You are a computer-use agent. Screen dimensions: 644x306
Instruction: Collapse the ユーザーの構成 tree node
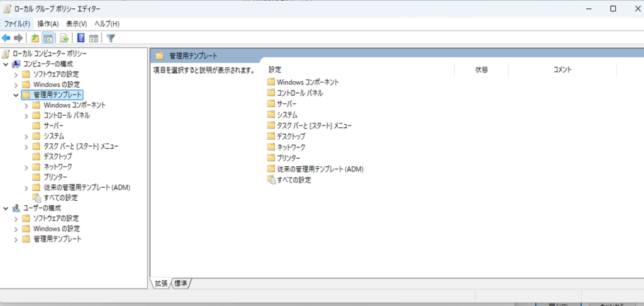coord(6,208)
